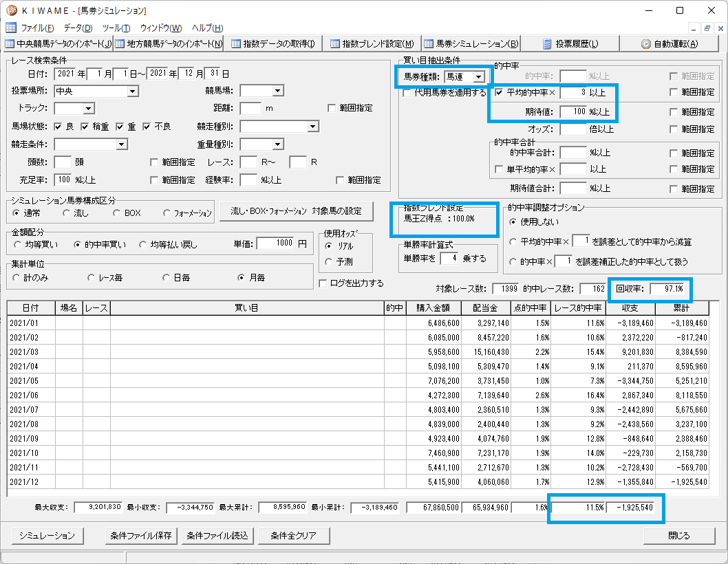Click the 回収率 value field
728x564 pixels.
pos(667,289)
